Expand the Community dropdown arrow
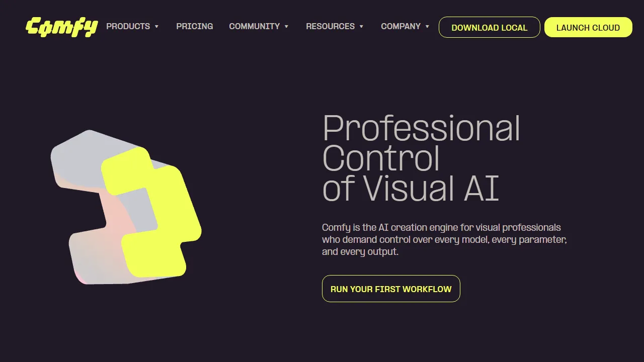Viewport: 644px width, 362px height. pyautogui.click(x=286, y=27)
